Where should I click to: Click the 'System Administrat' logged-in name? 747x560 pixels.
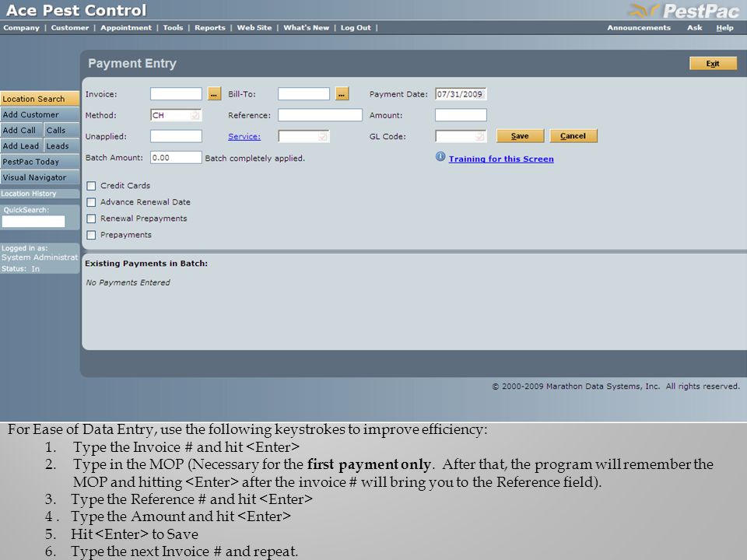tap(40, 257)
